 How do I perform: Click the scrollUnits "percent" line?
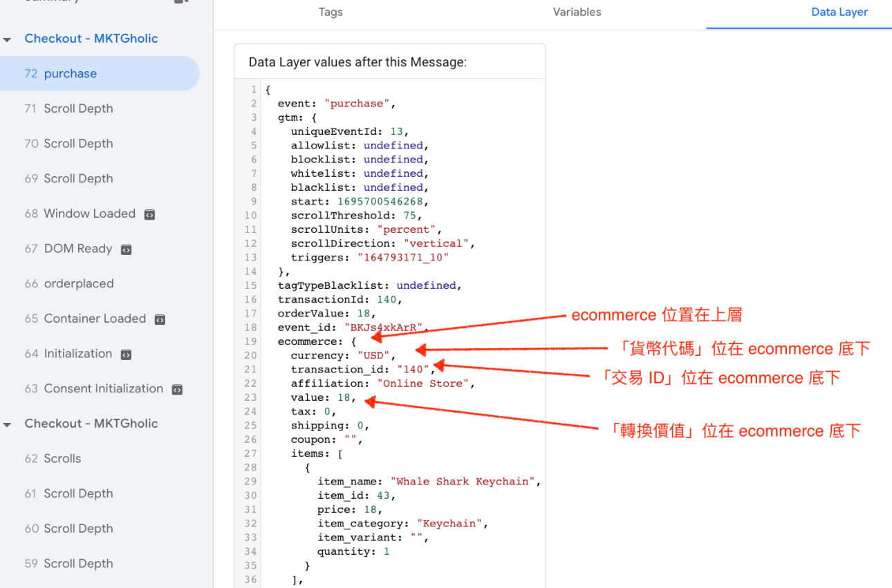(366, 229)
